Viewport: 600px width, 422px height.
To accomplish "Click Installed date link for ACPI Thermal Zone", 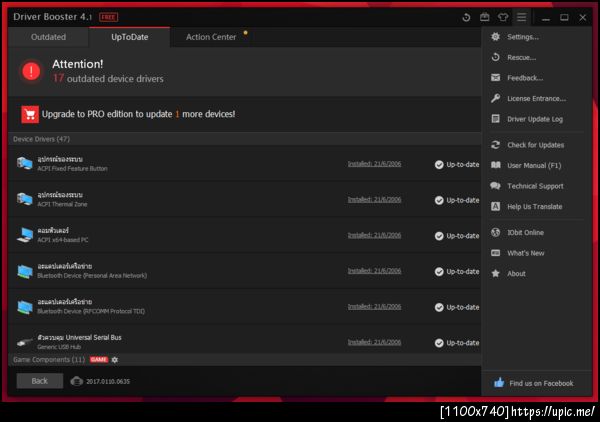I will [x=374, y=199].
